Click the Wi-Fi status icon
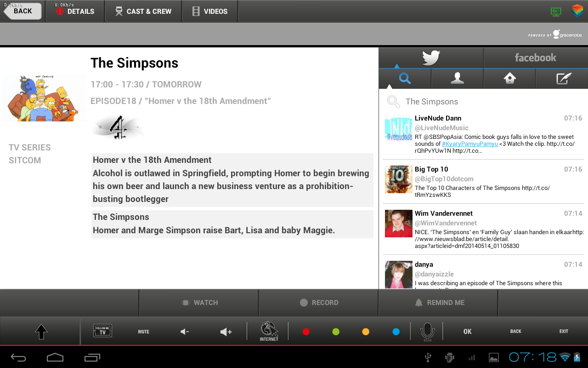 point(565,357)
